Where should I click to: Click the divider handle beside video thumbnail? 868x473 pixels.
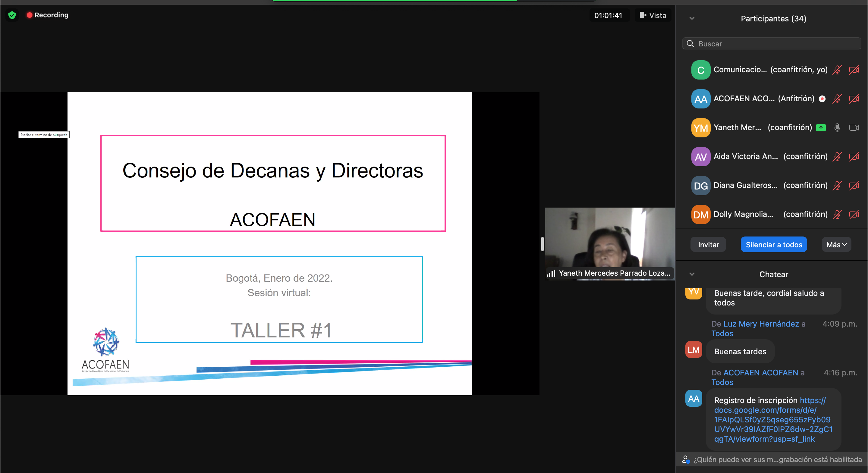542,244
